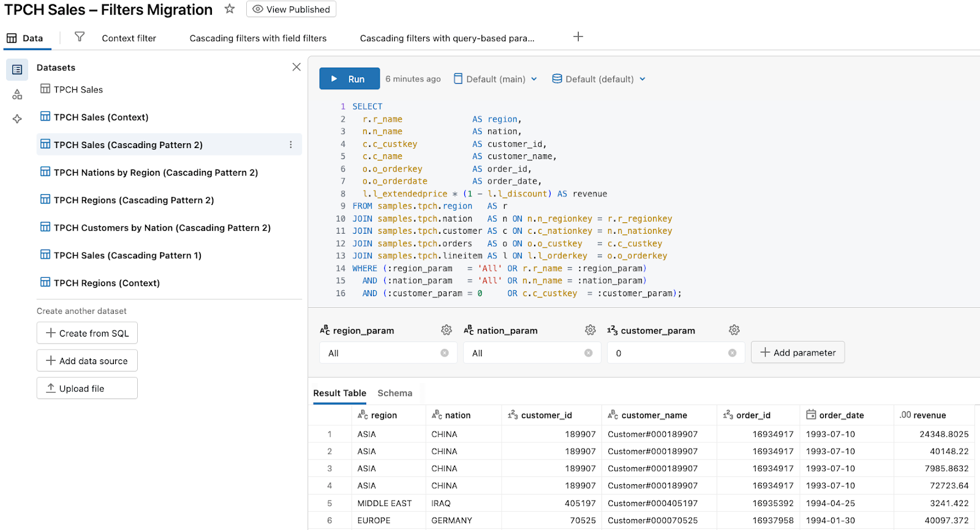This screenshot has width=980, height=530.
Task: Click Upload file button
Action: point(87,389)
